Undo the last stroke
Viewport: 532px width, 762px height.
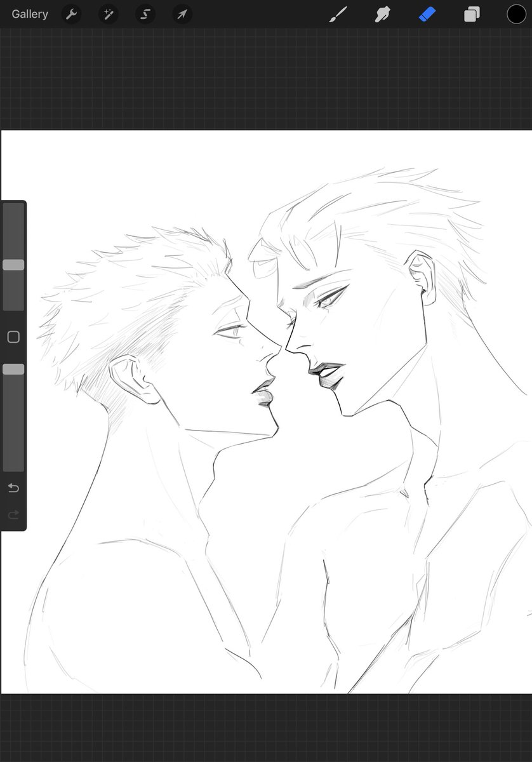13,488
